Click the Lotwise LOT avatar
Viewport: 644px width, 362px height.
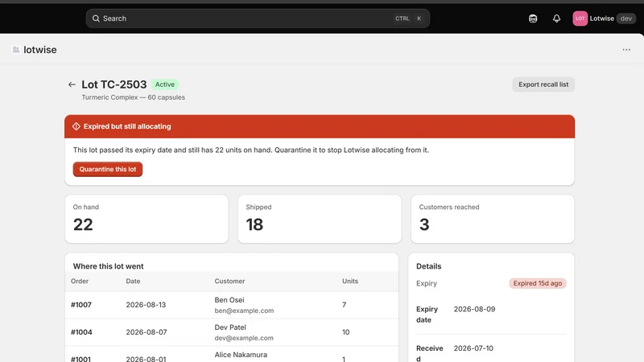tap(580, 19)
